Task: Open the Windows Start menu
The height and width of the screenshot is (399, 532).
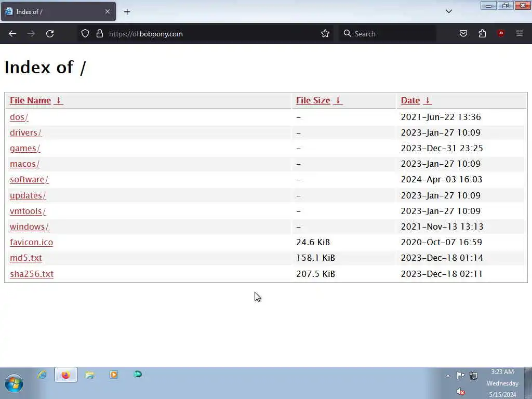Action: pyautogui.click(x=14, y=383)
